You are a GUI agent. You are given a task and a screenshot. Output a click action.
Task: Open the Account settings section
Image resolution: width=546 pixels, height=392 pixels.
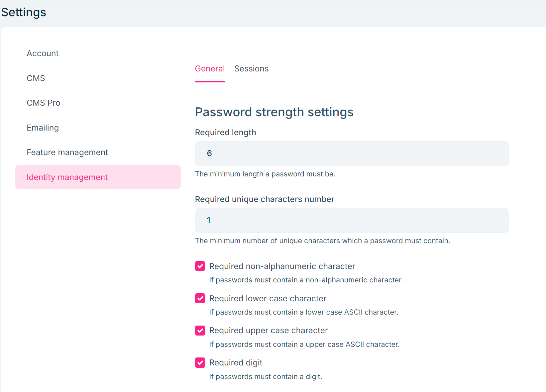(x=43, y=53)
